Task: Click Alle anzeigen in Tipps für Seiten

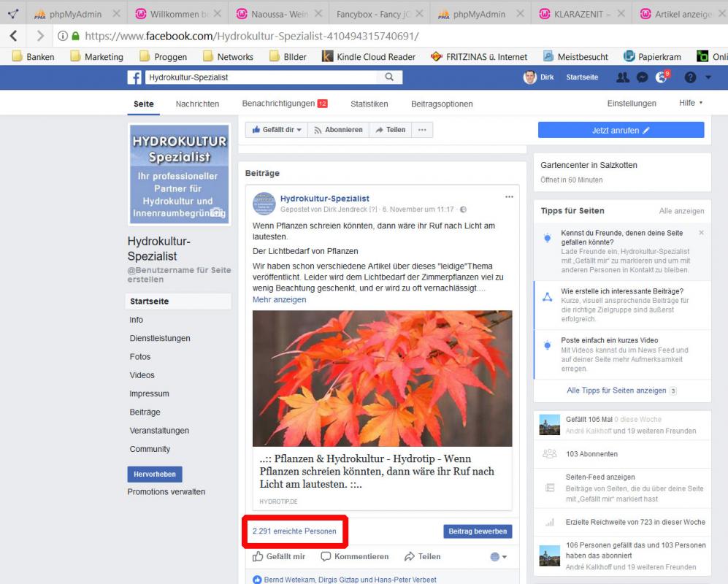Action: click(681, 211)
